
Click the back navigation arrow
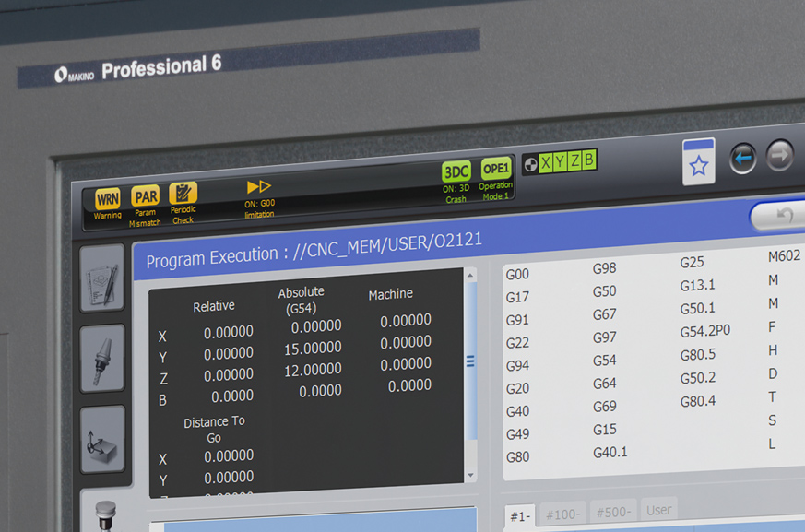pos(744,159)
